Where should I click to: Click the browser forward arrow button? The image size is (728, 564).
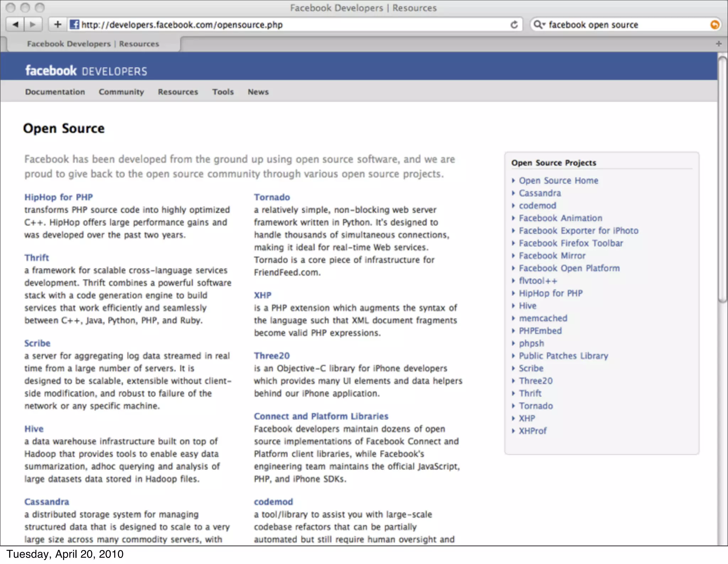click(x=33, y=25)
